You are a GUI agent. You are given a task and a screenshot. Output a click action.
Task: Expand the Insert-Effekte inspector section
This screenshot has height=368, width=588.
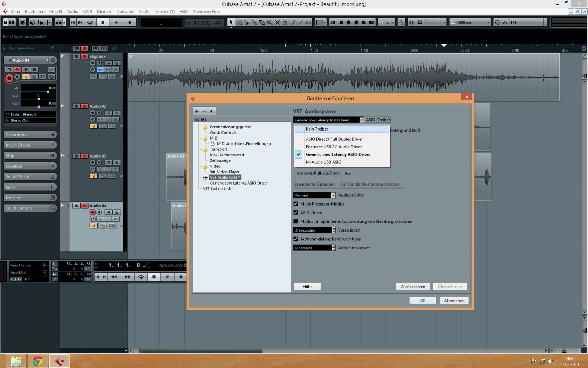click(x=30, y=145)
